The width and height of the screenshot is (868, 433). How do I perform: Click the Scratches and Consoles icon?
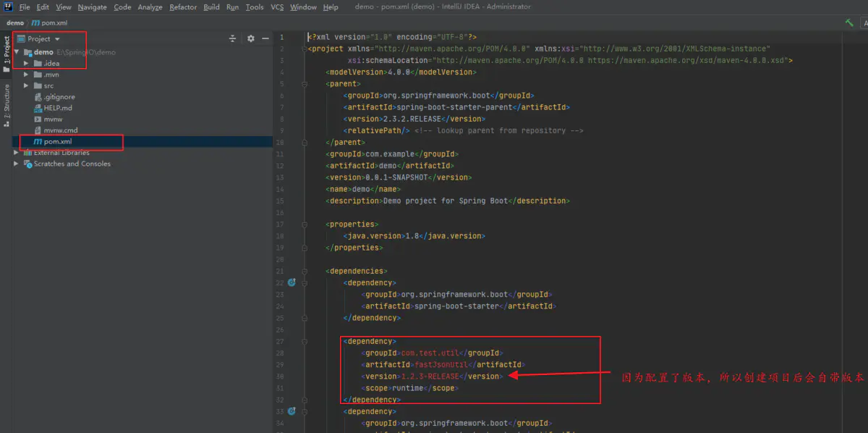tap(27, 164)
